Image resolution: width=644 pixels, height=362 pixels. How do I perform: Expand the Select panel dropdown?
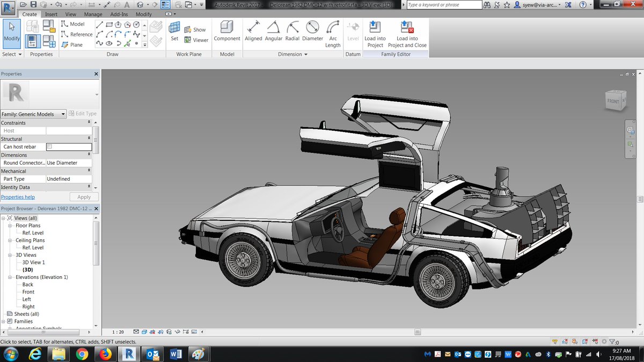pyautogui.click(x=12, y=54)
